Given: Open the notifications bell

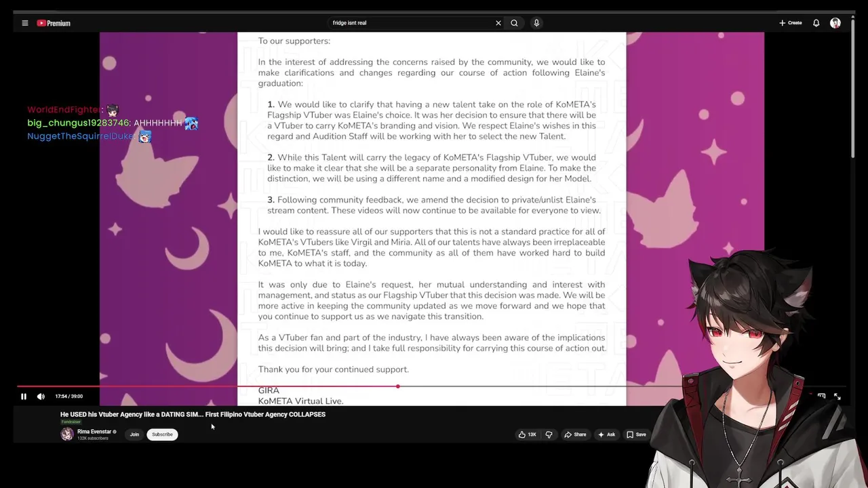Looking at the screenshot, I should coord(816,23).
